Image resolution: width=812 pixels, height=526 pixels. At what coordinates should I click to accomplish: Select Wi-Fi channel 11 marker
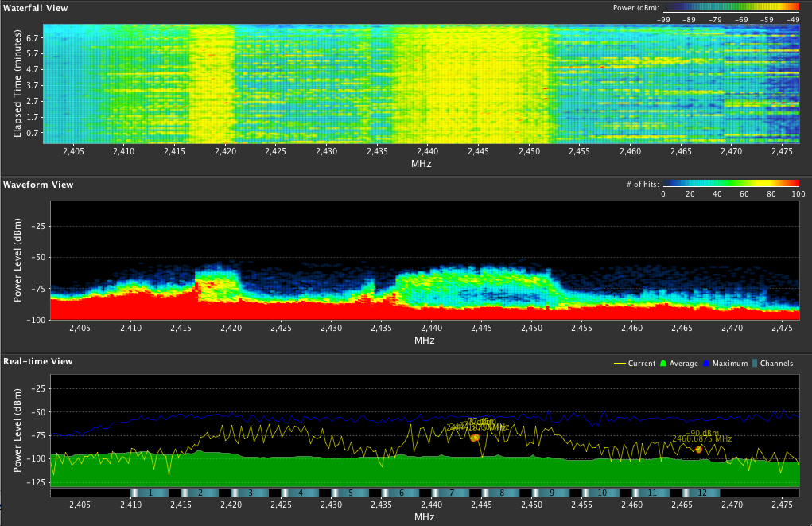[652, 493]
